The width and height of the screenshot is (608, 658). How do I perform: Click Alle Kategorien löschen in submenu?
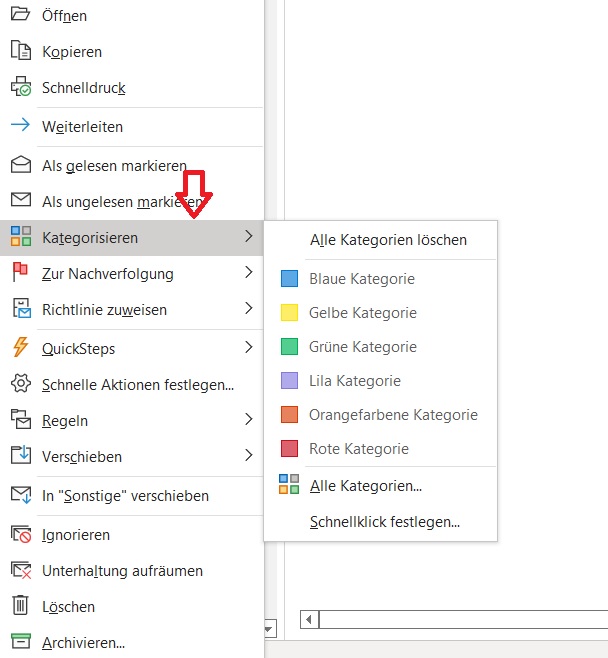388,240
